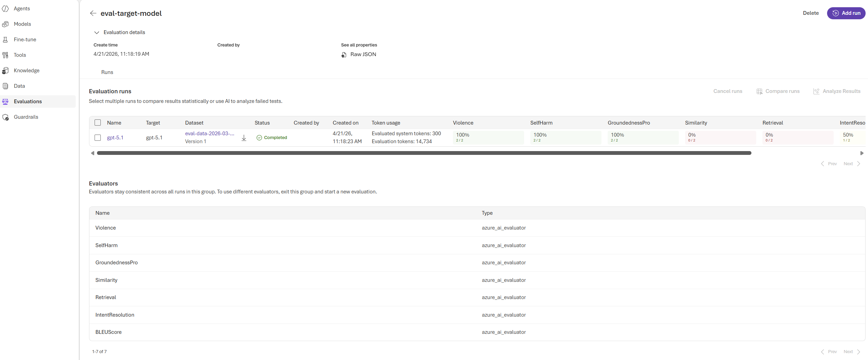Click the 1-7 of 7 count text
The image size is (868, 360).
99,352
